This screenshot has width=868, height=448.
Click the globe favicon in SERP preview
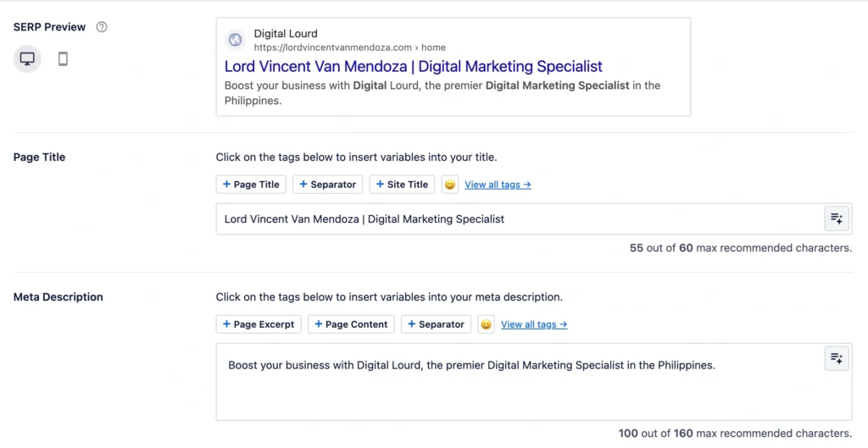(x=236, y=40)
